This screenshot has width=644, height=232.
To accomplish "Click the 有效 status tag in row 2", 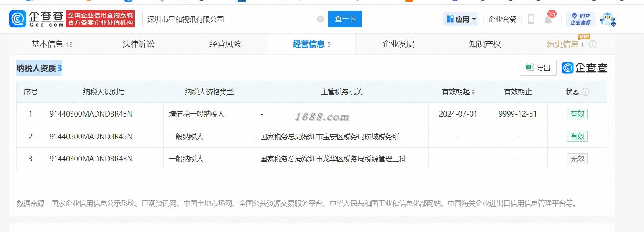I will click(x=577, y=136).
